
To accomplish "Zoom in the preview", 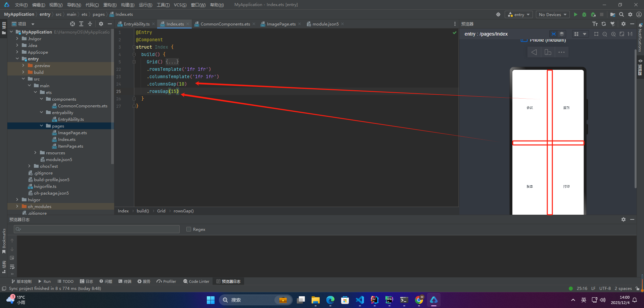I will pyautogui.click(x=613, y=34).
